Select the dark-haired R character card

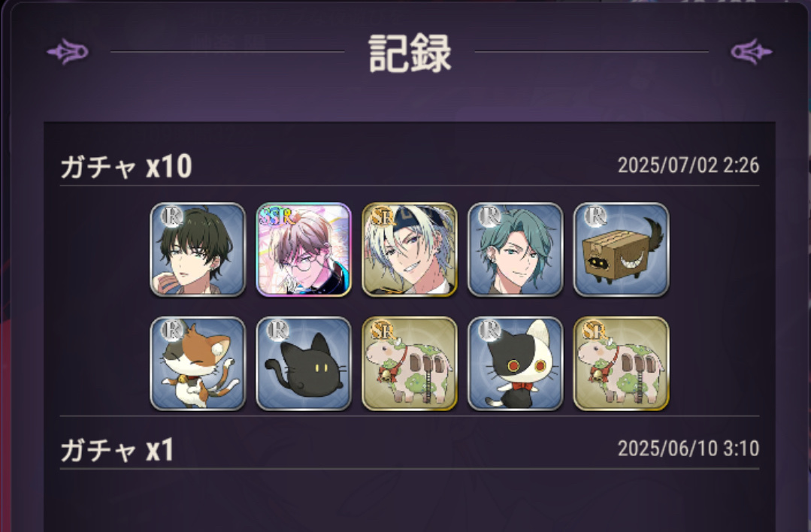click(198, 249)
